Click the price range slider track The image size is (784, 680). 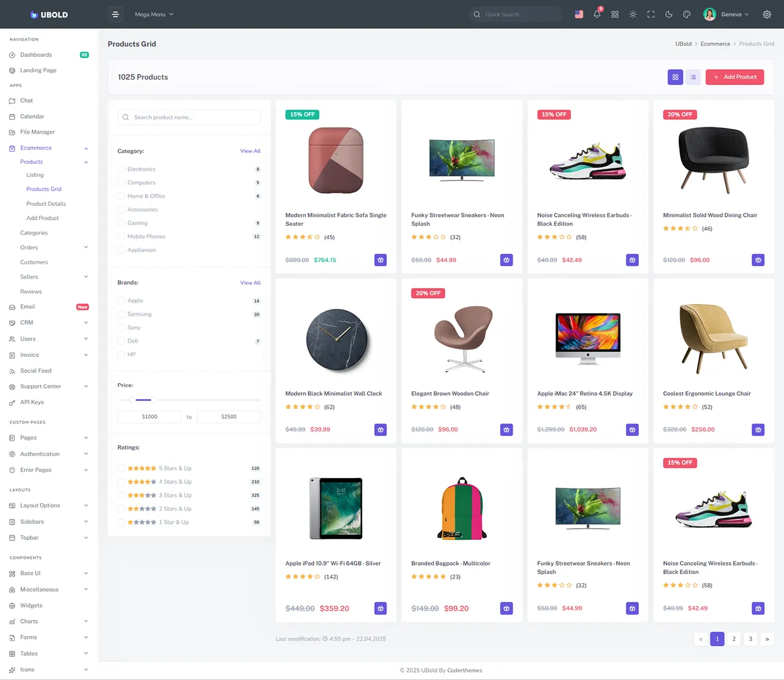click(189, 400)
